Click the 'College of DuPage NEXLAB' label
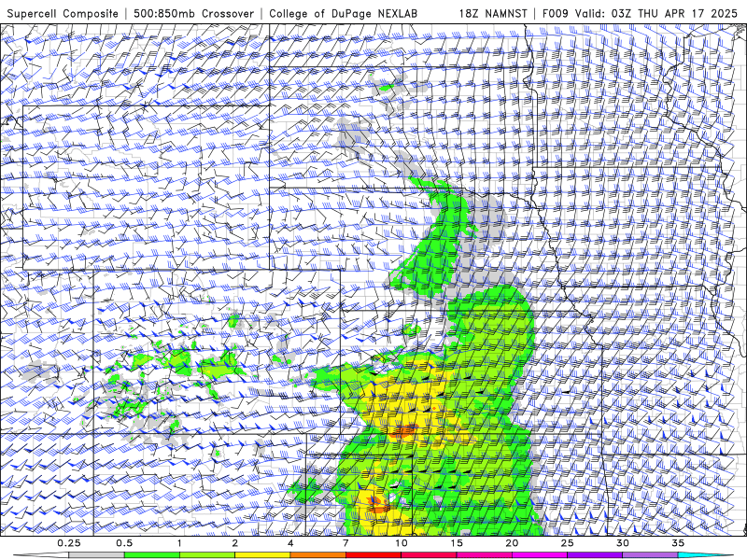Image resolution: width=747 pixels, height=560 pixels. pyautogui.click(x=343, y=14)
